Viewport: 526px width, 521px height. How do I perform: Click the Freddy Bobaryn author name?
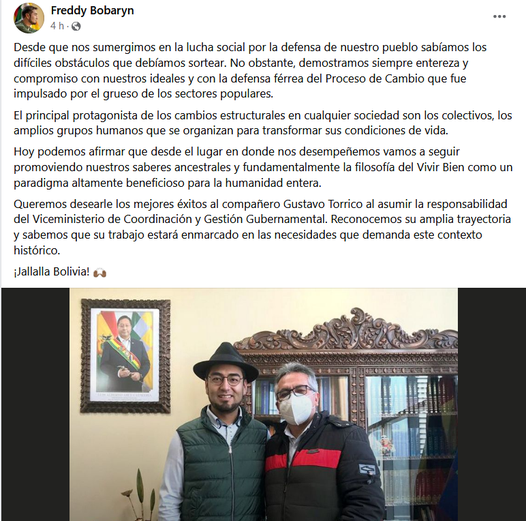[x=92, y=10]
